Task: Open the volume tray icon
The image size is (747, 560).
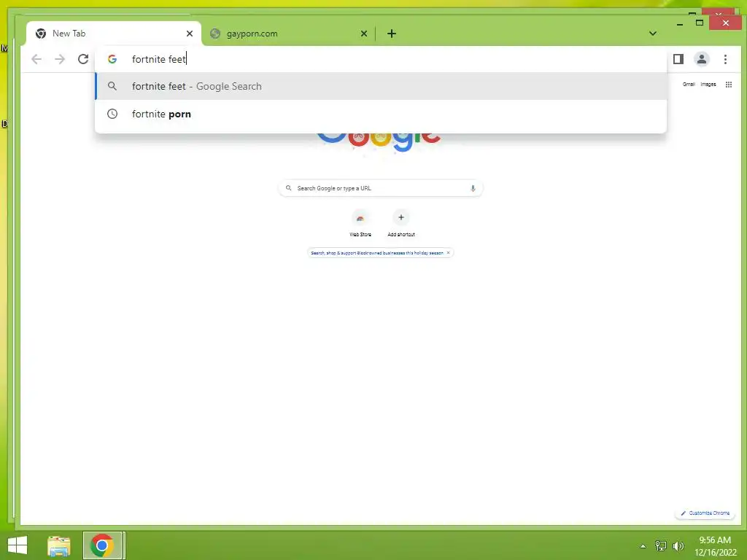Action: coord(678,545)
